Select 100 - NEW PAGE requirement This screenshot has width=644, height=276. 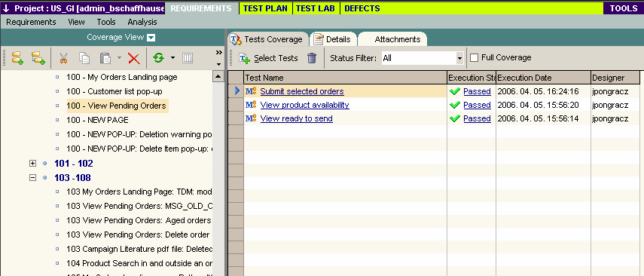tap(97, 120)
